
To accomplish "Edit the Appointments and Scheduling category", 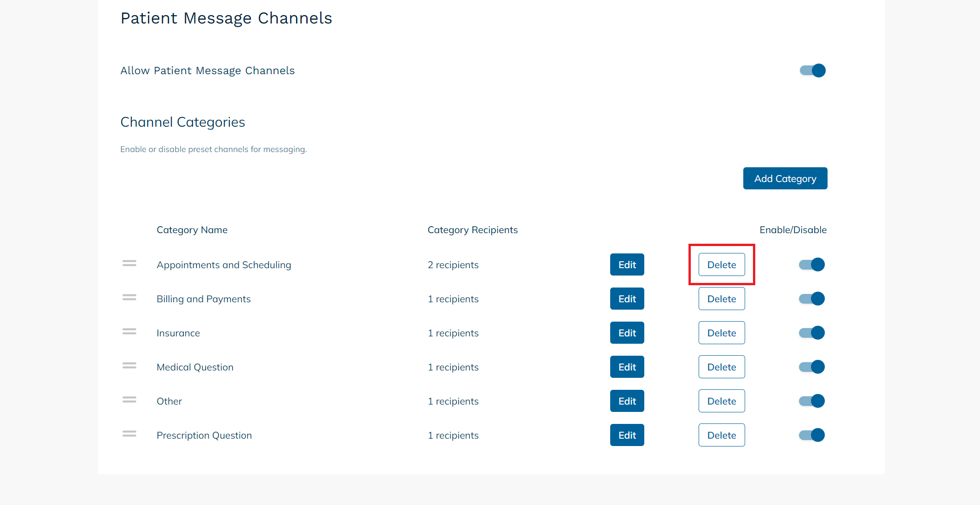I will click(627, 264).
